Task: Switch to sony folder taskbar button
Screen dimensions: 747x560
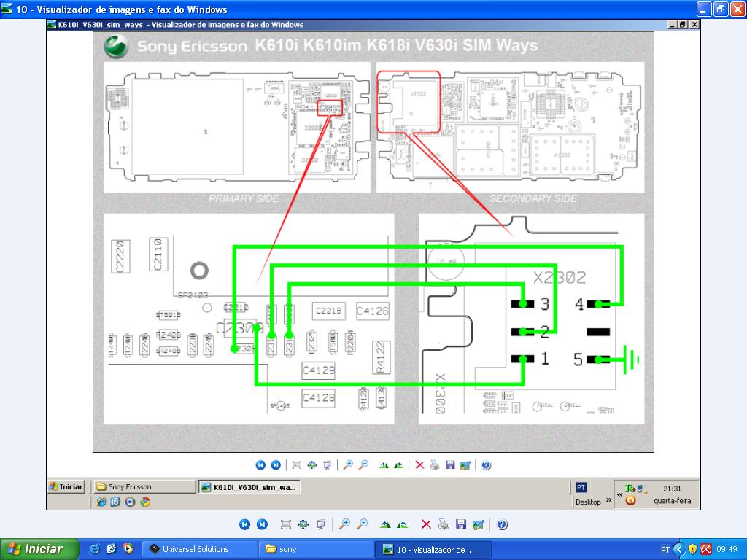Action: click(317, 549)
